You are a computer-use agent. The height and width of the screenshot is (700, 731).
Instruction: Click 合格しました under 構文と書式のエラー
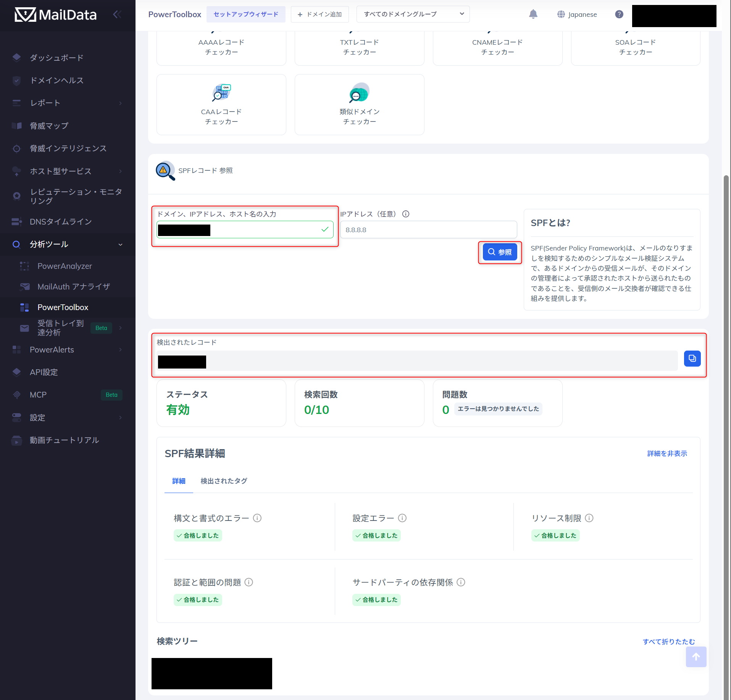pos(198,535)
